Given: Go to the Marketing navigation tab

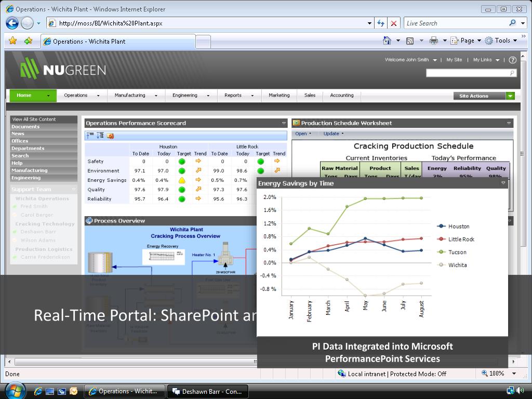Looking at the screenshot, I should pos(279,96).
